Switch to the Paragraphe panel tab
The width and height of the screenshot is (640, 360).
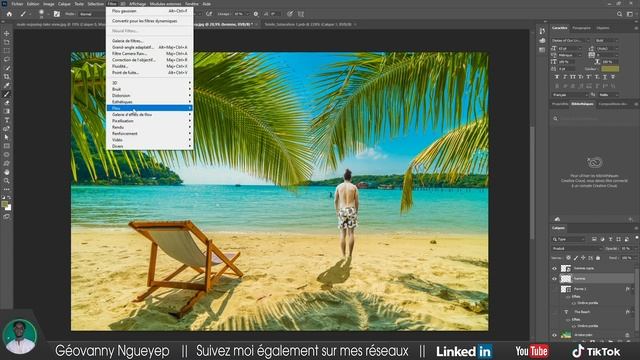click(581, 28)
